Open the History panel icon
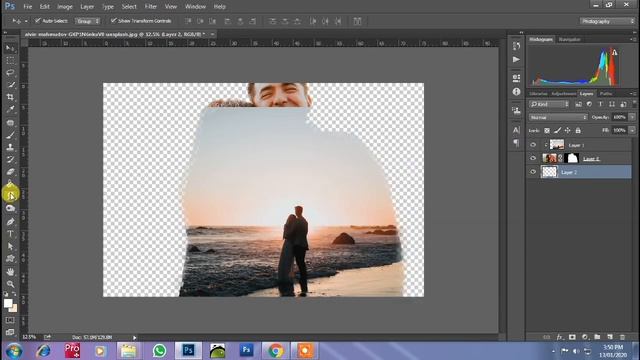 (516, 46)
